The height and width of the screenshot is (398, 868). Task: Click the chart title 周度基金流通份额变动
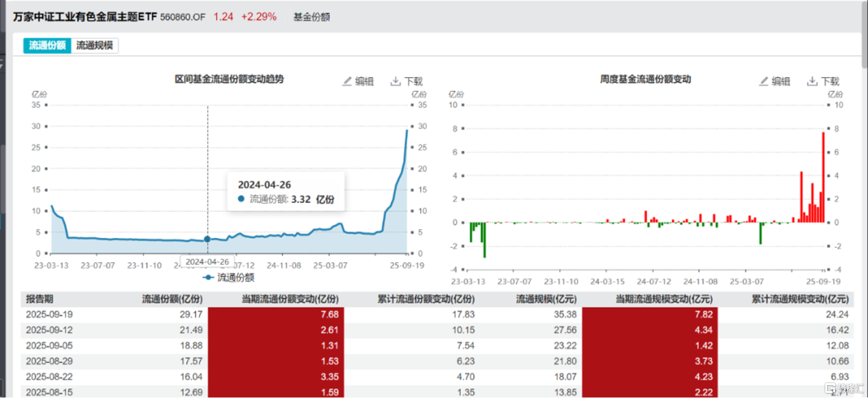tap(646, 79)
